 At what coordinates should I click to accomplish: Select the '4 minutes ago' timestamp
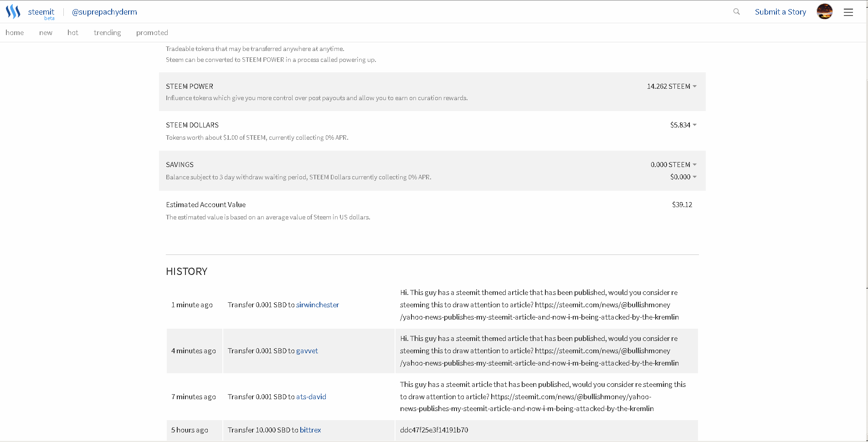click(x=194, y=351)
